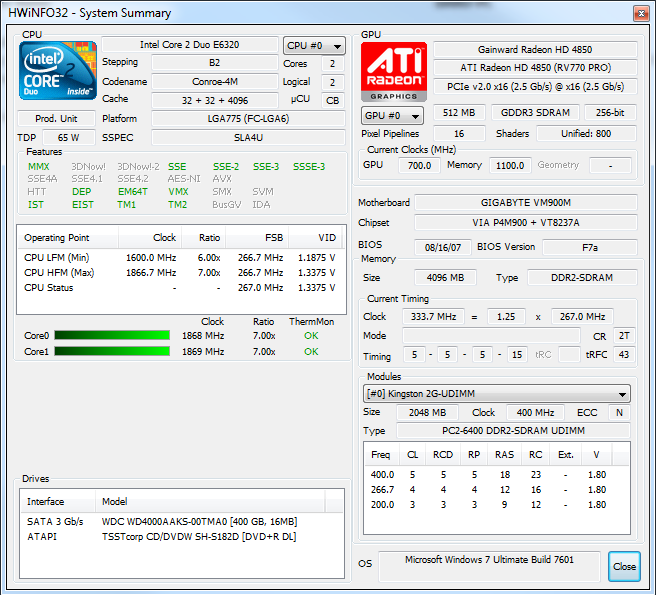Select the CPU Status row
Image resolution: width=656 pixels, height=595 pixels.
click(x=180, y=287)
